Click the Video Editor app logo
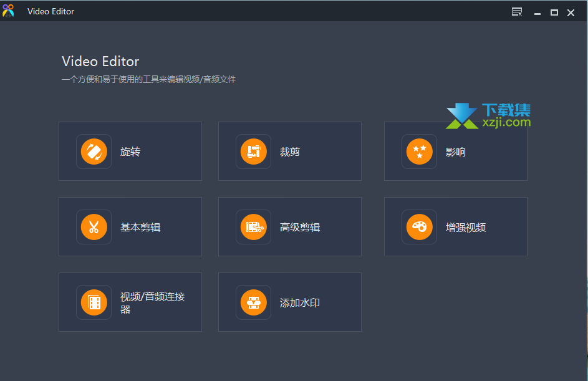This screenshot has height=381, width=588. click(8, 11)
